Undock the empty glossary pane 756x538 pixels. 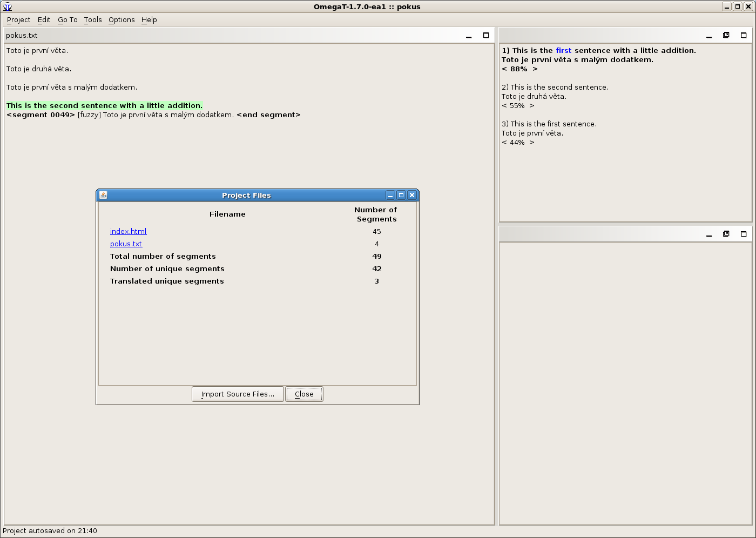726,234
